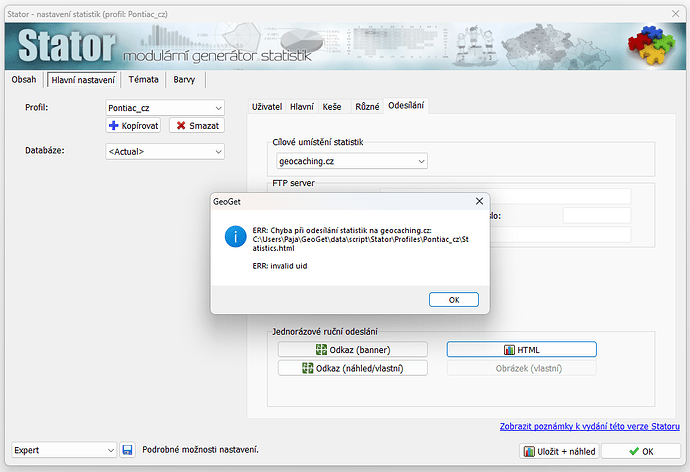Screen dimensions: 690x472
Task: Select Hlavní nastavení tab
Action: [83, 80]
